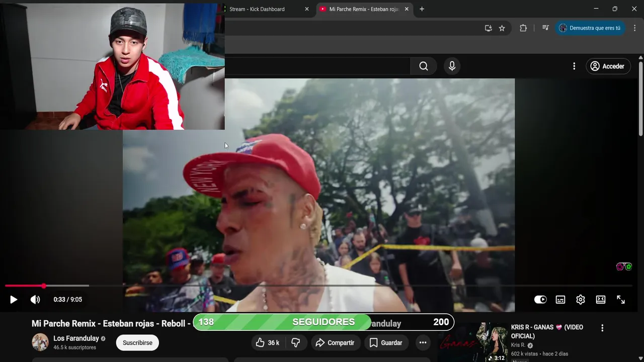The width and height of the screenshot is (644, 362).
Task: Open media controls icon in toolbar
Action: coord(545,28)
